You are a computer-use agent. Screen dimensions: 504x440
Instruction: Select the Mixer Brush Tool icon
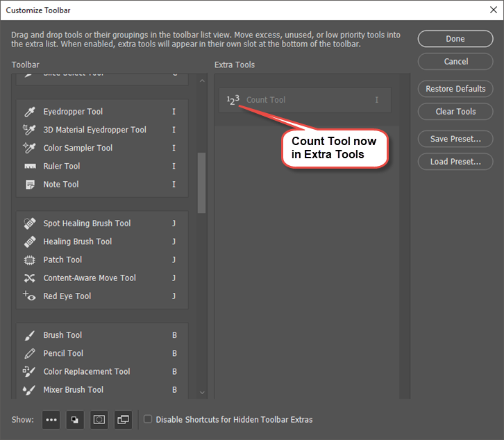tap(29, 390)
